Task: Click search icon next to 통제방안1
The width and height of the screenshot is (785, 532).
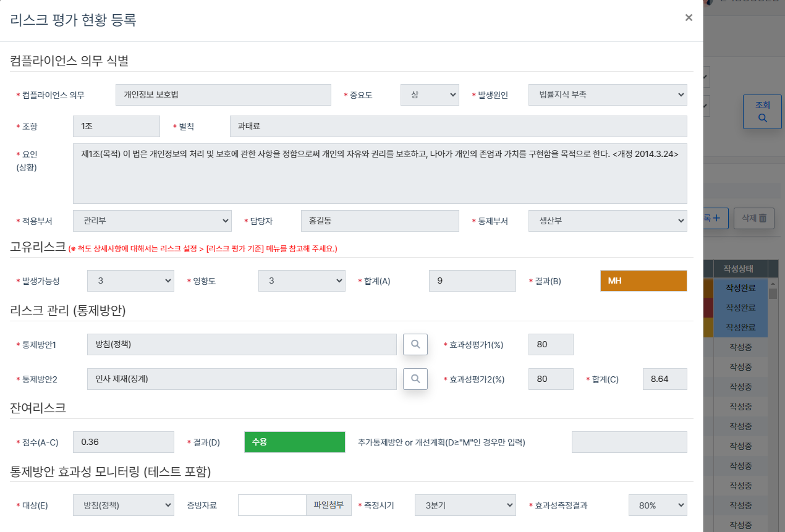Action: pyautogui.click(x=415, y=344)
